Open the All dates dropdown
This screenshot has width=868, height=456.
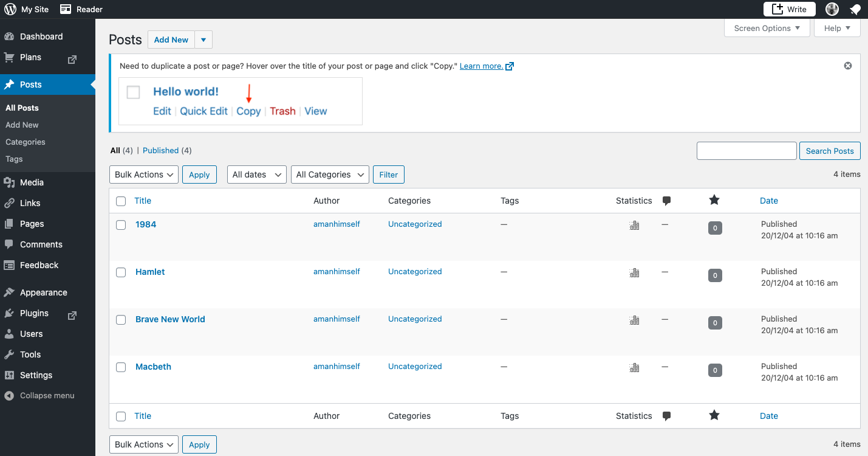click(x=257, y=174)
